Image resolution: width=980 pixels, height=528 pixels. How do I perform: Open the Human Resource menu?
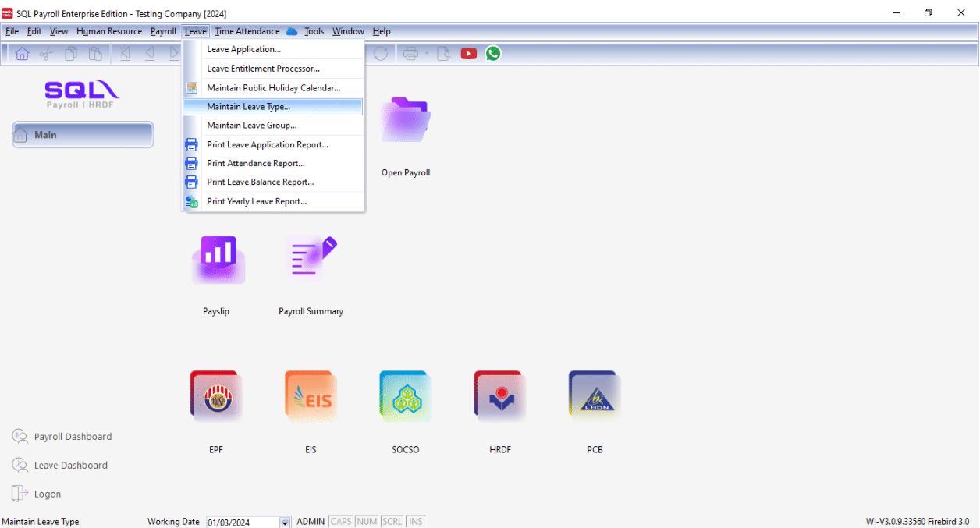[109, 31]
